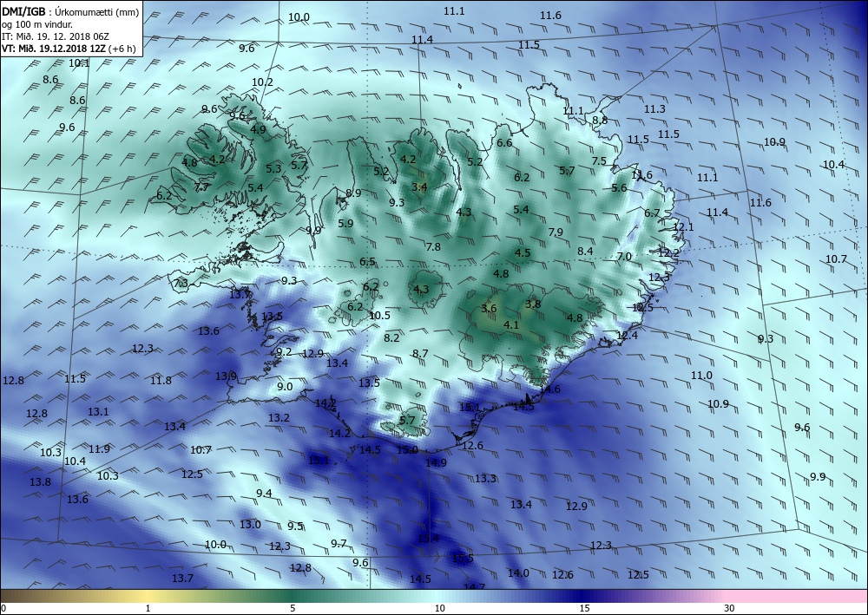Click the '30' label on the color scale
The image size is (868, 615).
[x=730, y=608]
